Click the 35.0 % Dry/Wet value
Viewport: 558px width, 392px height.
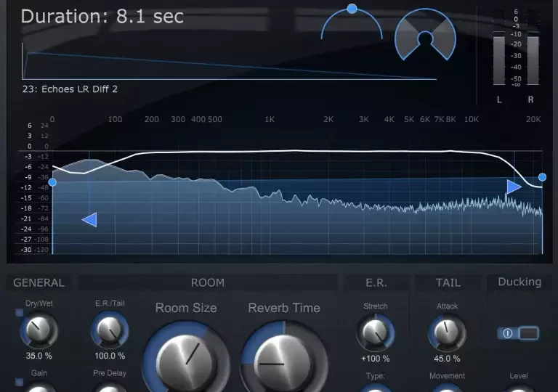(39, 356)
